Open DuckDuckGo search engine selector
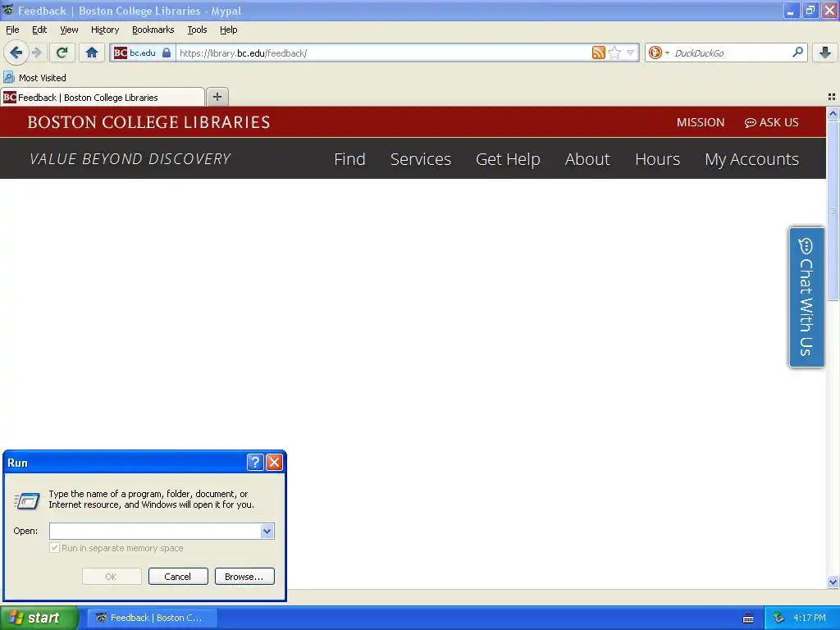Viewport: 840px width, 630px height. tap(659, 52)
